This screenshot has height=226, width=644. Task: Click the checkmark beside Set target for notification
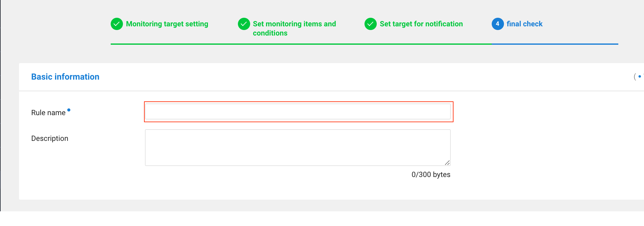371,24
